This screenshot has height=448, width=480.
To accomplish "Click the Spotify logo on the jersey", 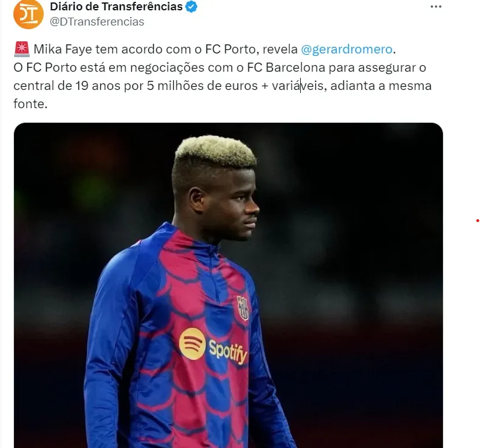I will [192, 343].
